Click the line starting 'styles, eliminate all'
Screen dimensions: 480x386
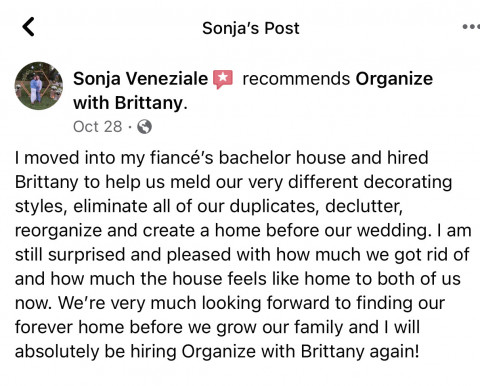(x=209, y=206)
